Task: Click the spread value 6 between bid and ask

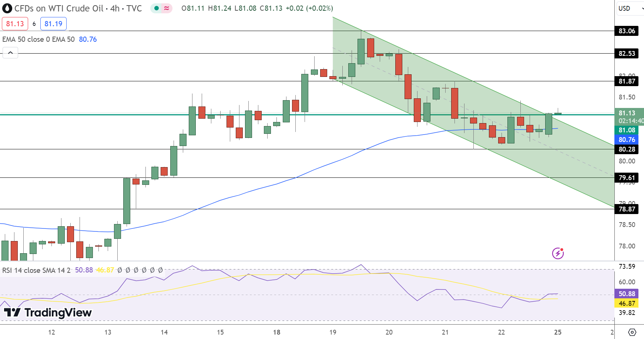Action: pos(34,23)
